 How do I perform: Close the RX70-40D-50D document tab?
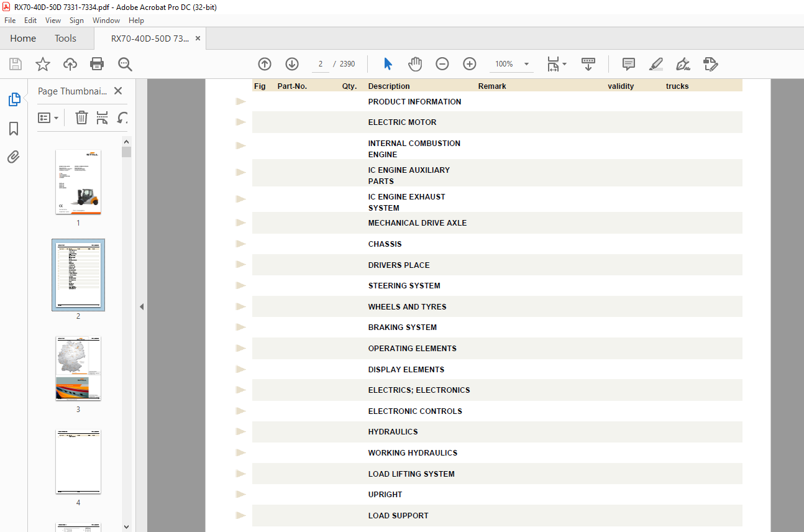[x=198, y=39]
